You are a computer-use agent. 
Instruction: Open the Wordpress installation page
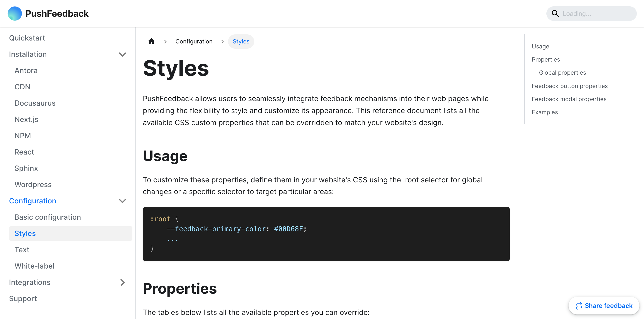click(33, 185)
